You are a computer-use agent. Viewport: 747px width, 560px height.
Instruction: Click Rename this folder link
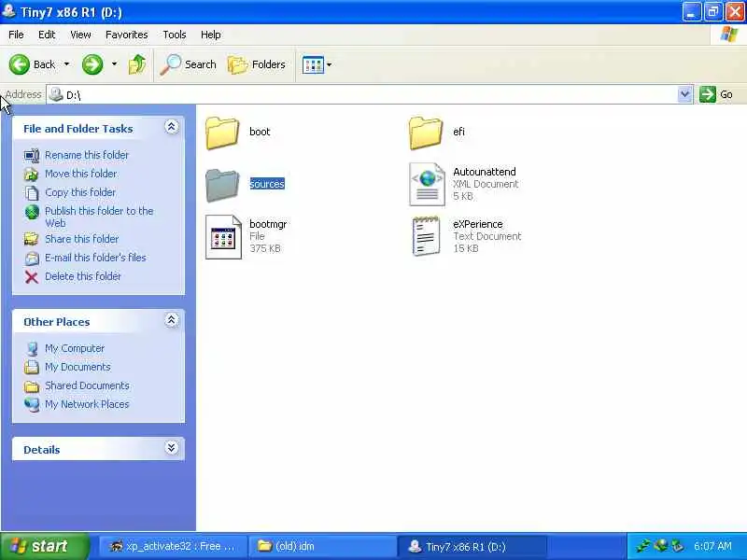pos(87,155)
